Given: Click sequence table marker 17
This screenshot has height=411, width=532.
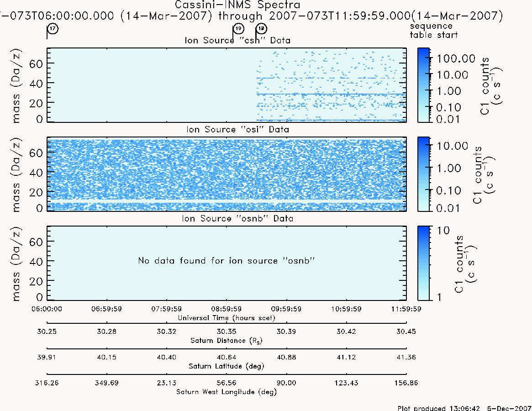Looking at the screenshot, I should (x=53, y=28).
